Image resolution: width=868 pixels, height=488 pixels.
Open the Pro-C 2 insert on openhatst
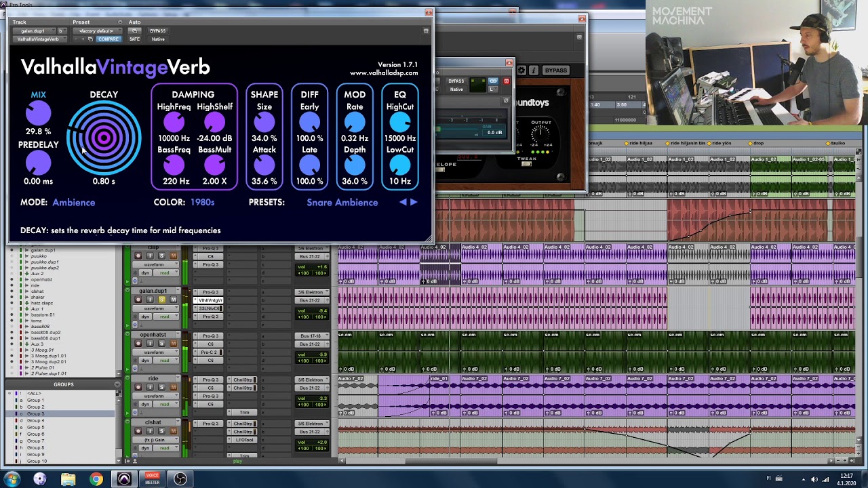tap(210, 352)
